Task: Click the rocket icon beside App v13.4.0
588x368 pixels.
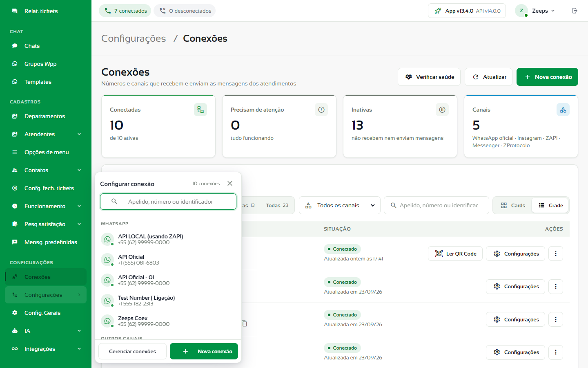Action: tap(438, 11)
